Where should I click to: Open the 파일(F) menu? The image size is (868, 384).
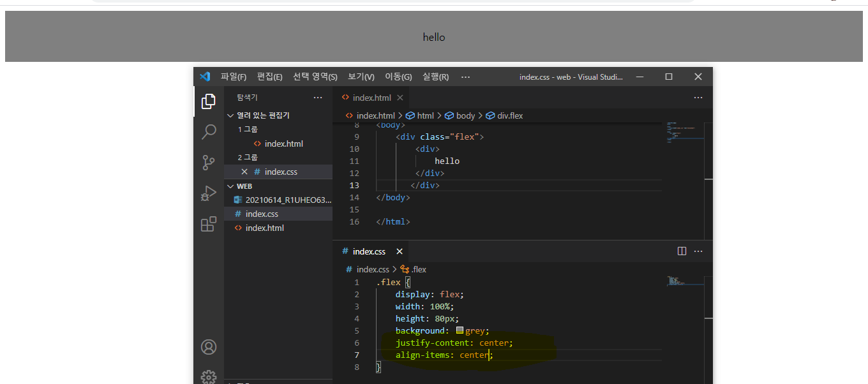point(234,77)
